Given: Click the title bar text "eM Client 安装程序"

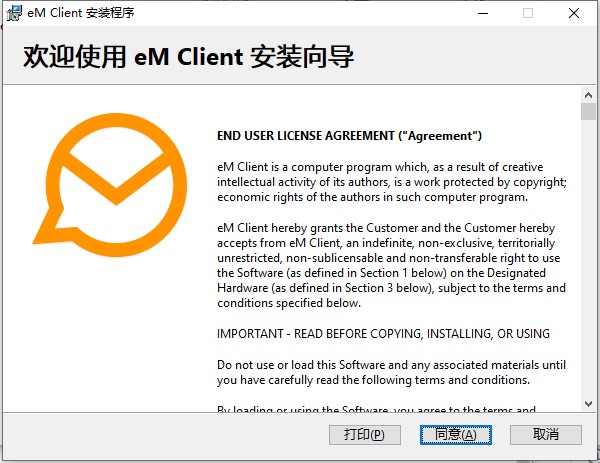Looking at the screenshot, I should (81, 13).
